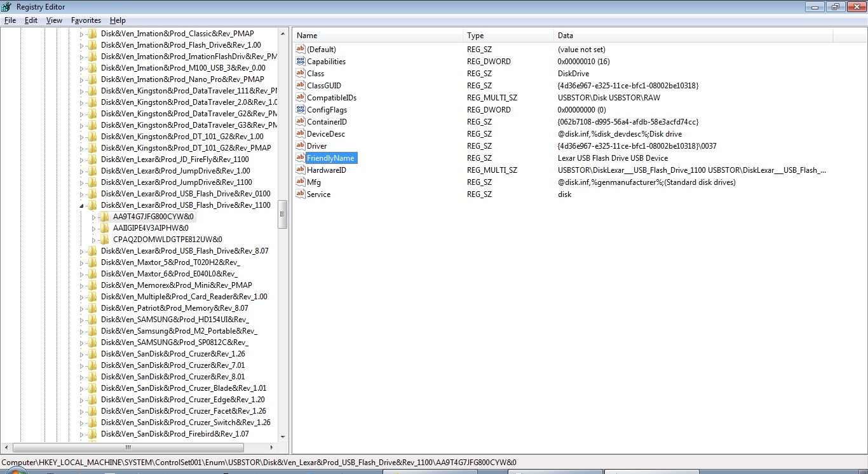Viewport: 868px width, 474px height.
Task: Expand the AA9T4G7JFG800CYW&0 subkey
Action: click(93, 217)
